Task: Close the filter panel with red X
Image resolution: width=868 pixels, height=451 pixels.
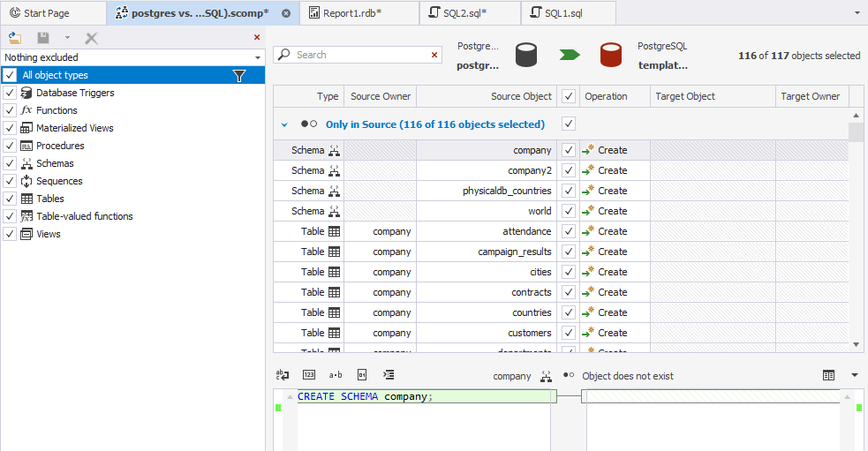Action: click(x=257, y=37)
